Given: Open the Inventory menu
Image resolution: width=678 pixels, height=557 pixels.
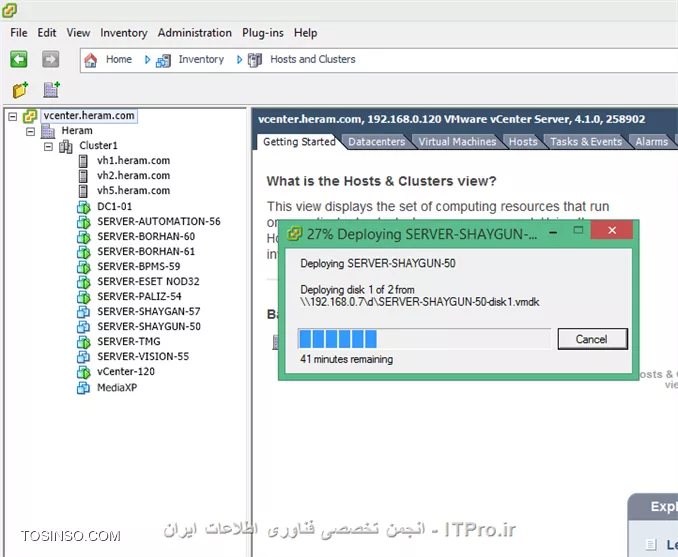Looking at the screenshot, I should tap(124, 33).
